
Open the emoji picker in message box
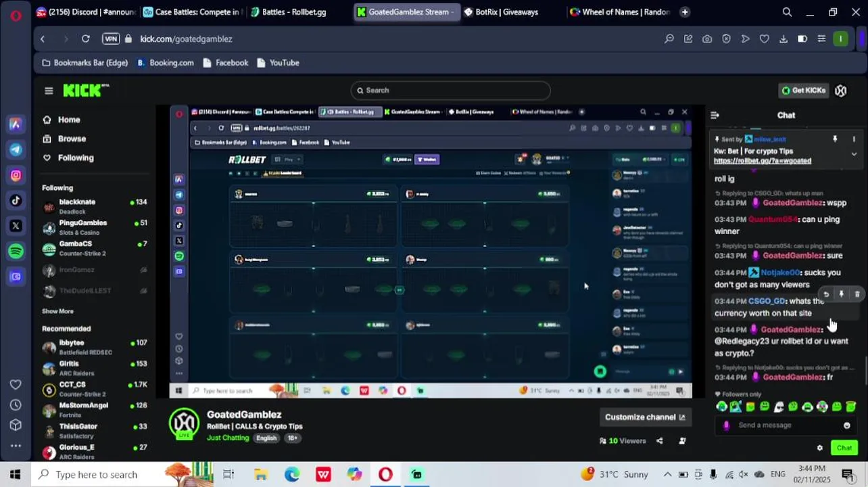[x=847, y=425]
